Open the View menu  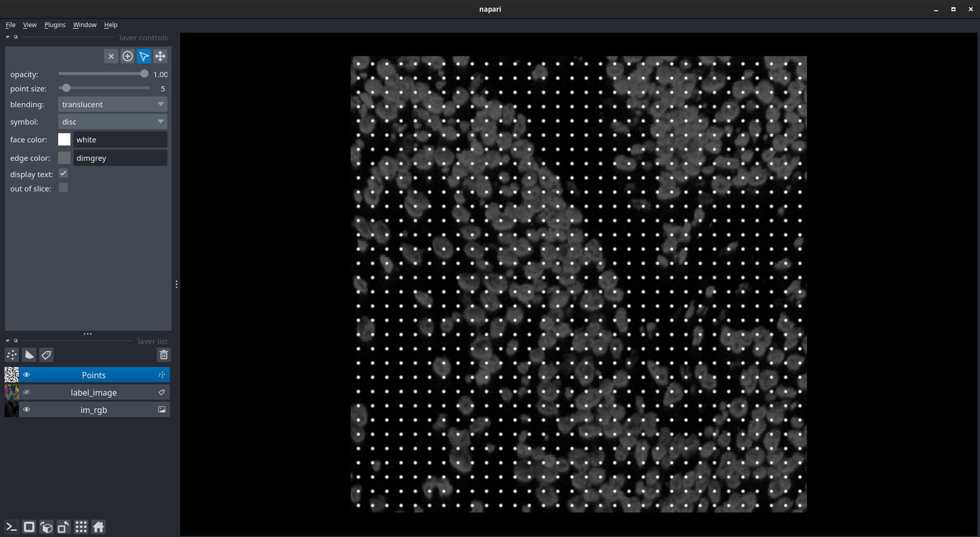click(x=29, y=25)
